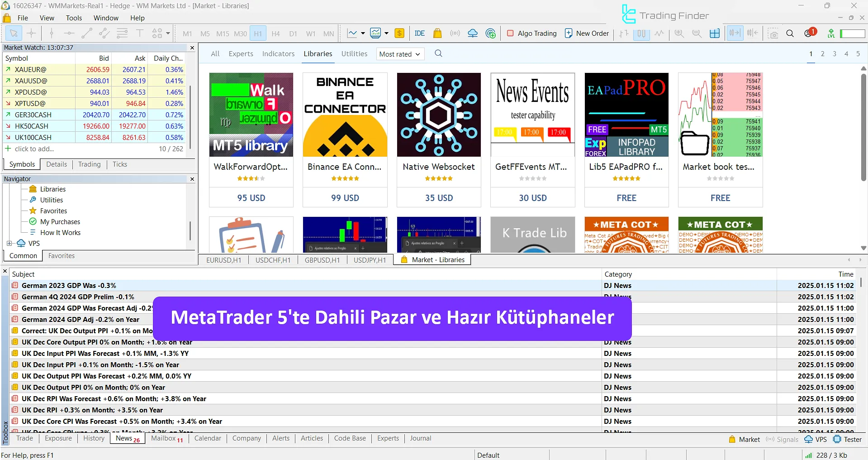
Task: Open the New Order dialog
Action: 587,33
